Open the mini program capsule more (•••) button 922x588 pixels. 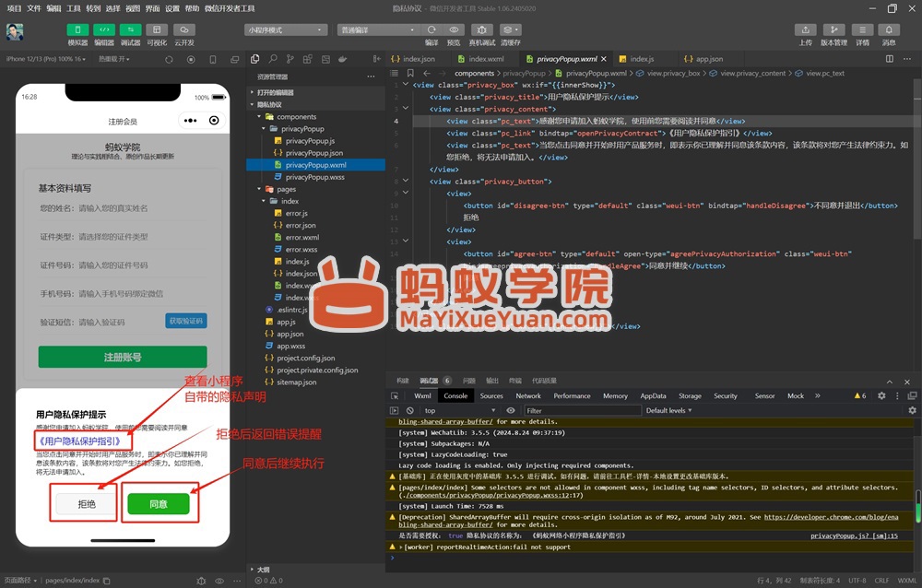[191, 121]
